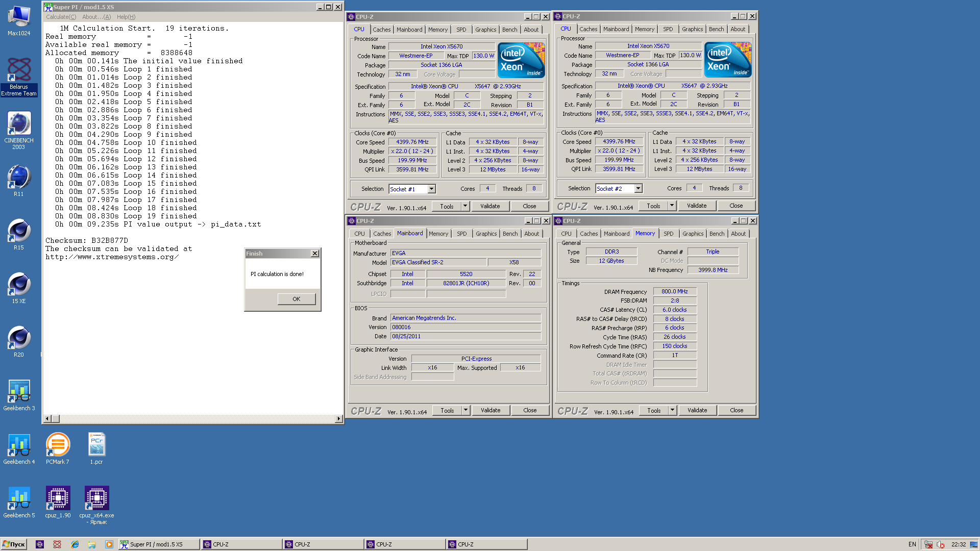Open the Max1024 desktop icon

[19, 20]
